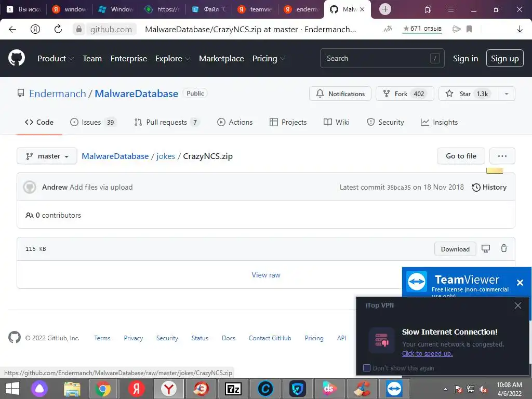Open the page translate icon
The image size is (532, 399).
(388, 29)
